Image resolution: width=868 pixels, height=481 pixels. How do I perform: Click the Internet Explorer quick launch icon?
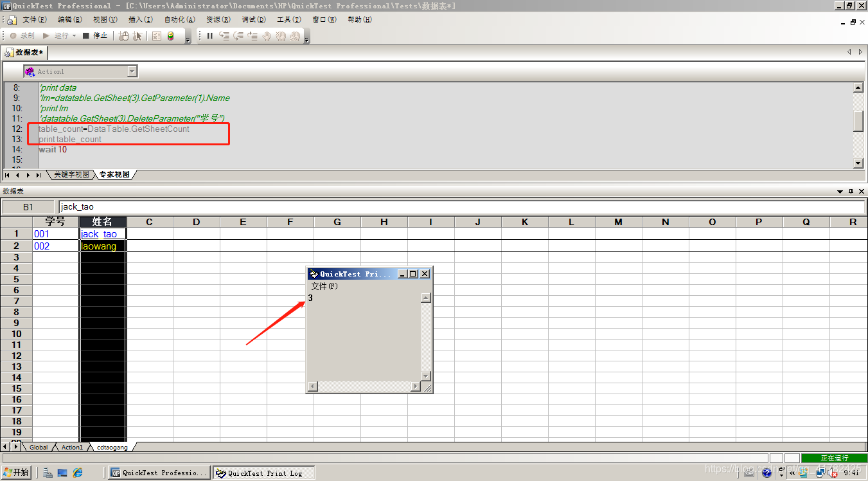(78, 473)
